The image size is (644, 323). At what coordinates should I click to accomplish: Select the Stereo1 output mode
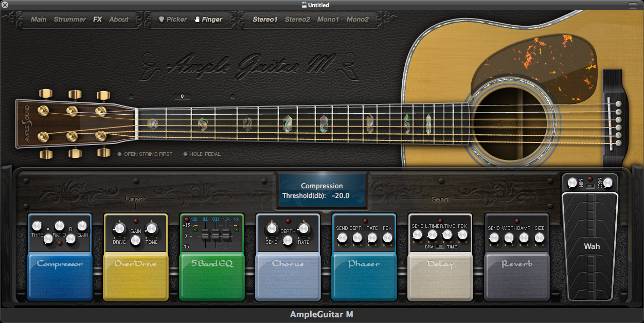(x=265, y=20)
